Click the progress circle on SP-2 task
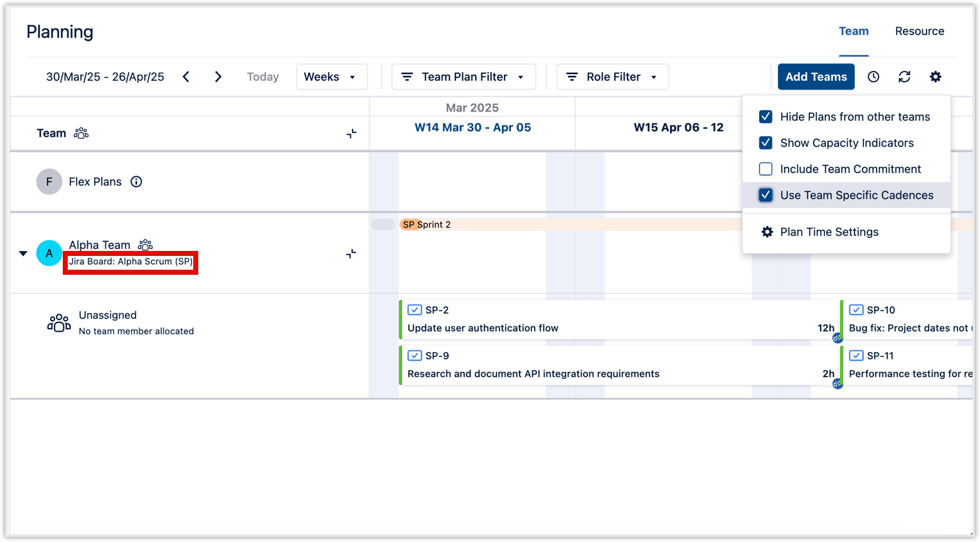The width and height of the screenshot is (980, 542). (837, 337)
